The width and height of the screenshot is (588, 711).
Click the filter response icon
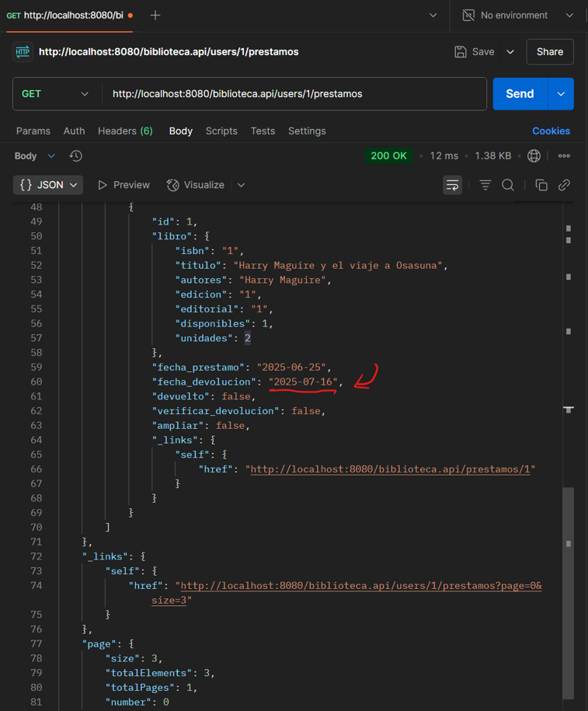(x=485, y=185)
